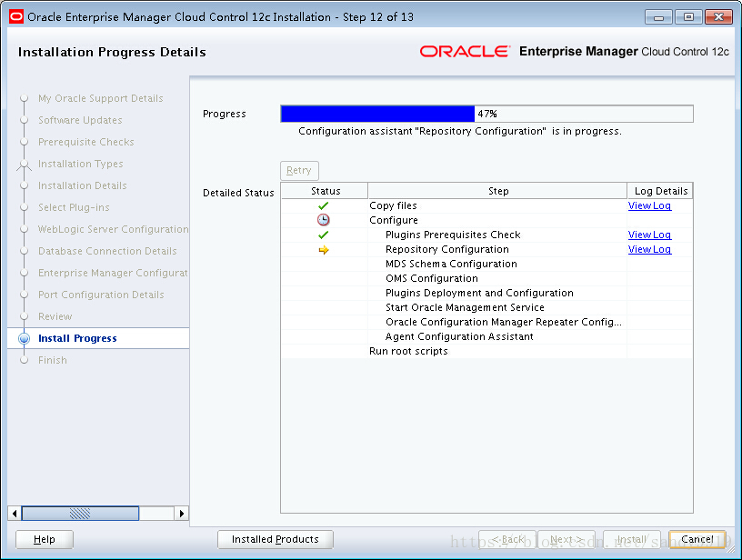Image resolution: width=742 pixels, height=560 pixels.
Task: Select the Port Configuration Details step
Action: 101,295
